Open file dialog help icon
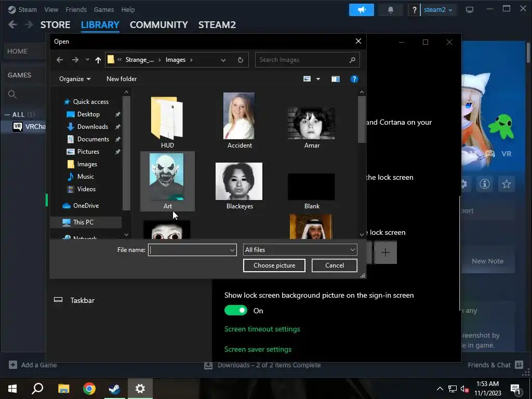 tap(354, 79)
